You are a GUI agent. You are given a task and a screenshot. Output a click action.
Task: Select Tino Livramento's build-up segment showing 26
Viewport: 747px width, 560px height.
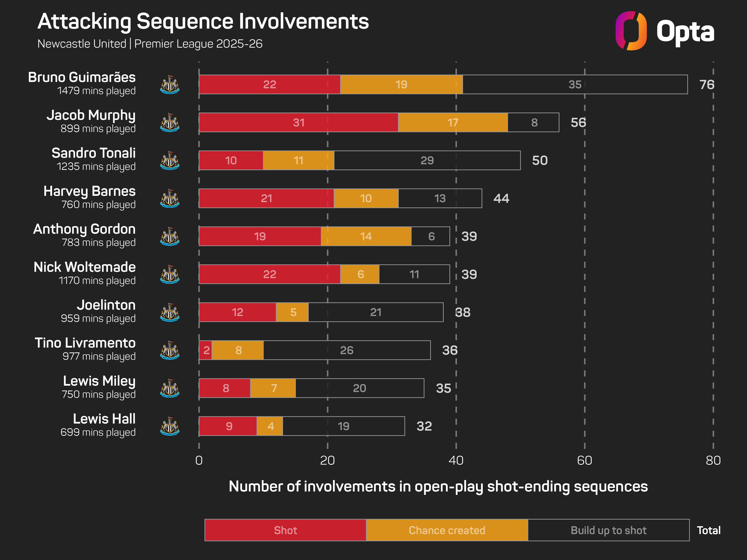click(347, 350)
